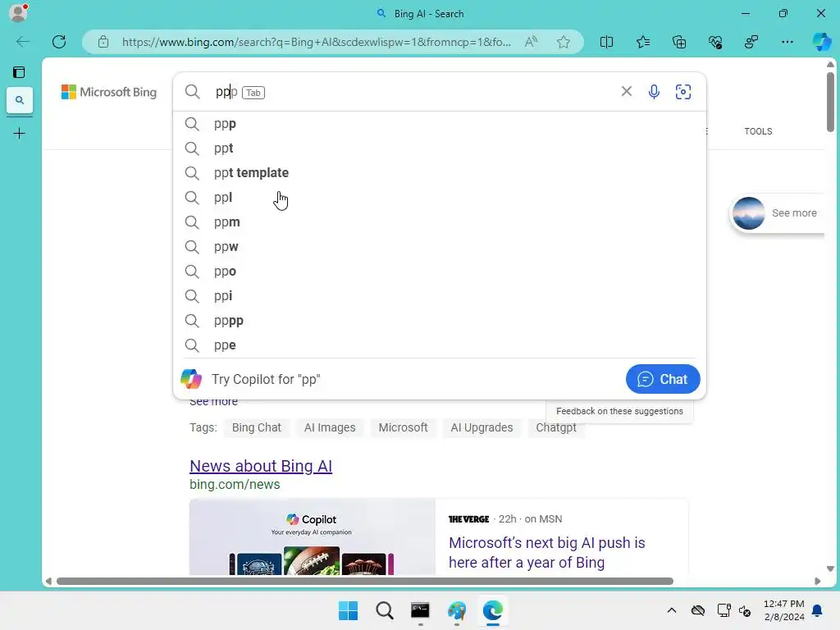This screenshot has width=840, height=630.
Task: Click the Chatgpt tag
Action: (x=556, y=427)
